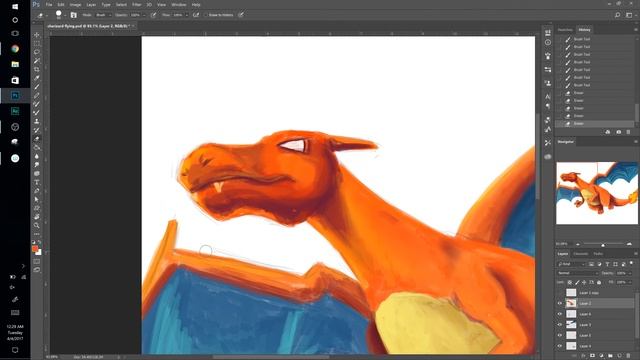Select the Hand tool

coord(37,217)
